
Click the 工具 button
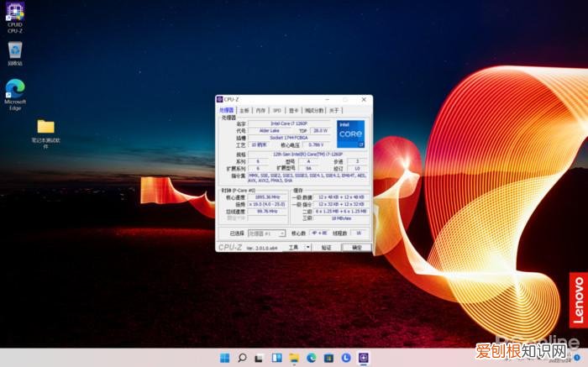293,248
